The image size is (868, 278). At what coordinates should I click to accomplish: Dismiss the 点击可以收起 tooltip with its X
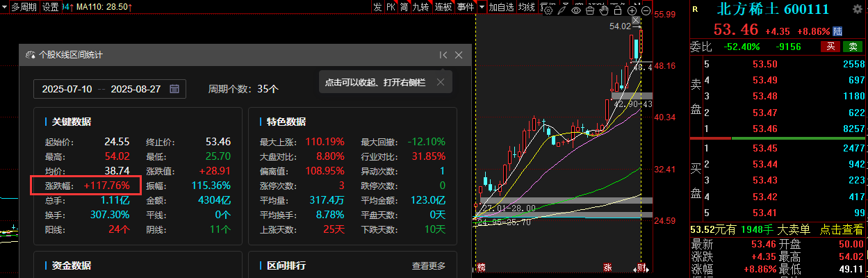pos(441,82)
